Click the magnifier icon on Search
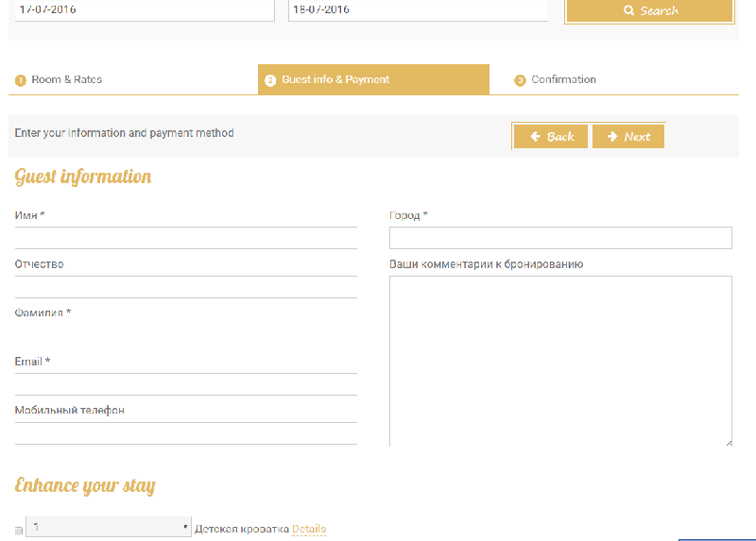Image resolution: width=756 pixels, height=541 pixels. (629, 11)
